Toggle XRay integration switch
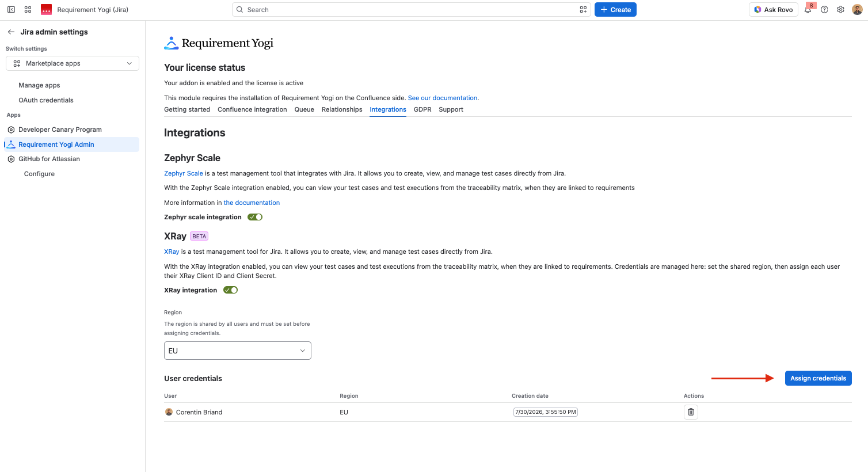 (x=230, y=290)
